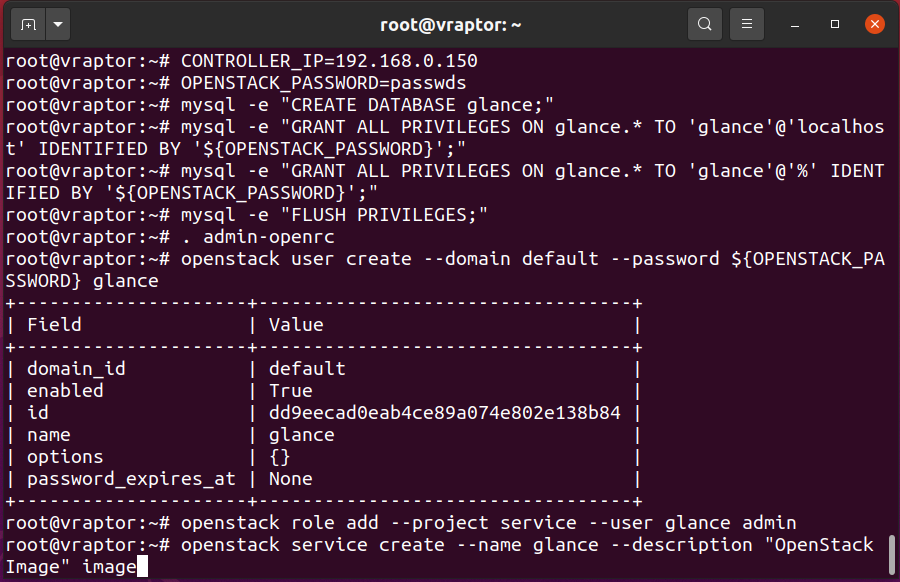
Task: Click the password_expires_at field row
Action: pos(324,479)
